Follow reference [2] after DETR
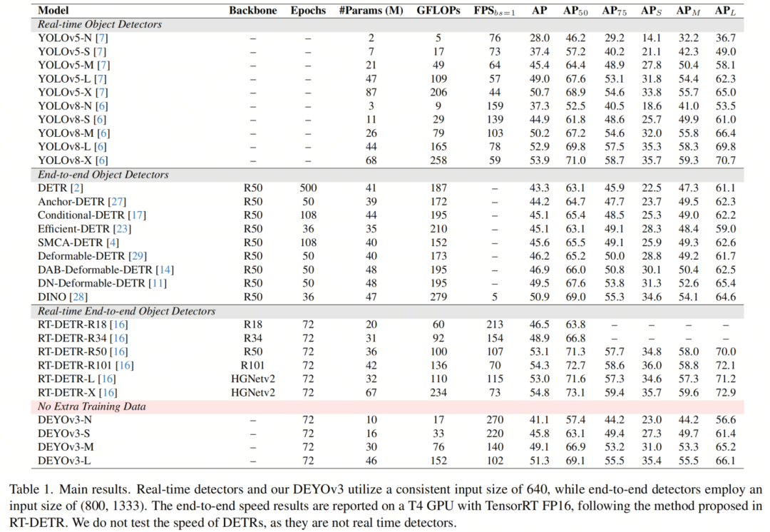Screen dimensions: 770x532 (77, 188)
